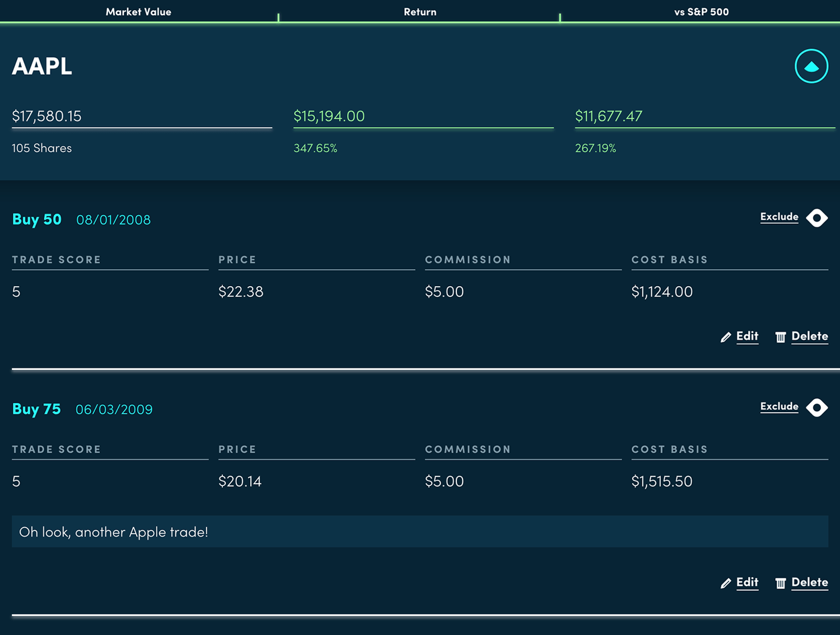
Task: Open the Edit link for Buy 50 trade
Action: pos(748,336)
